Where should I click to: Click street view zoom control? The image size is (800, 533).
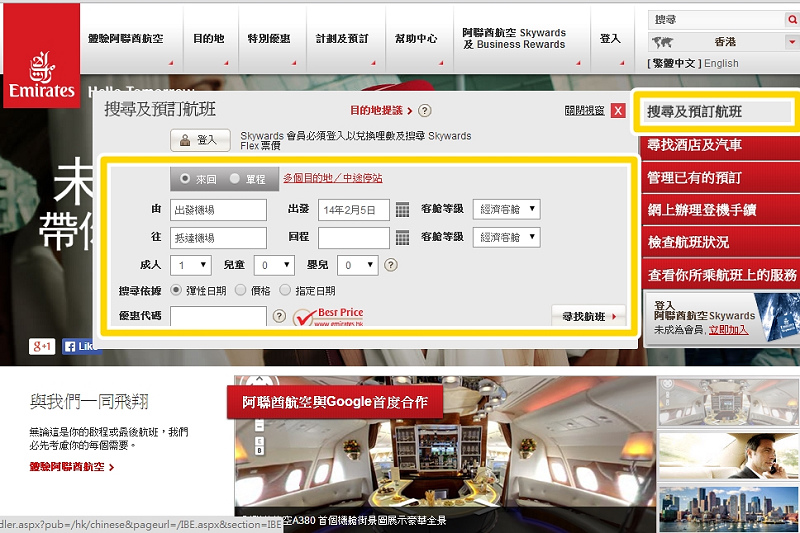tap(259, 424)
